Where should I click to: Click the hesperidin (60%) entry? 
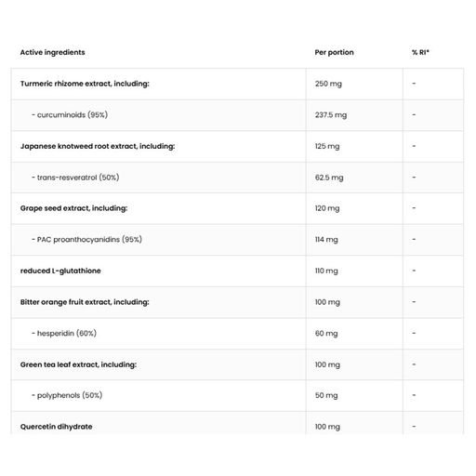point(64,334)
